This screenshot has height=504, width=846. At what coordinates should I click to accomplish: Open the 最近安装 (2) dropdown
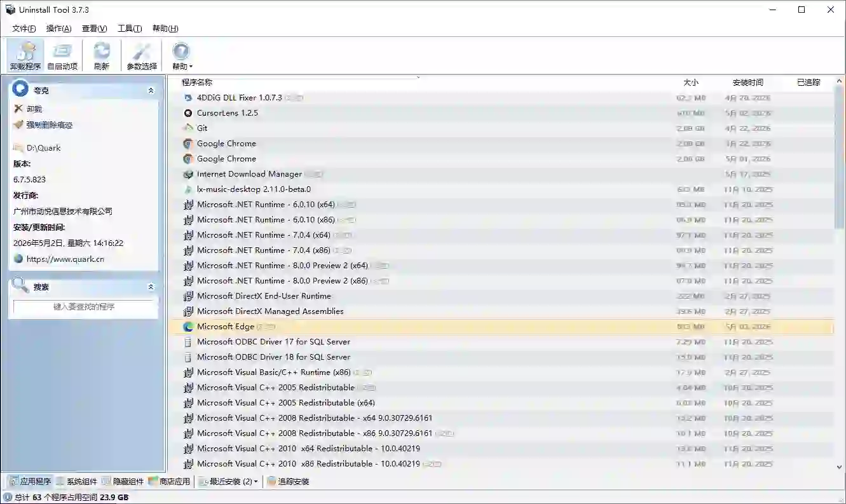[228, 482]
